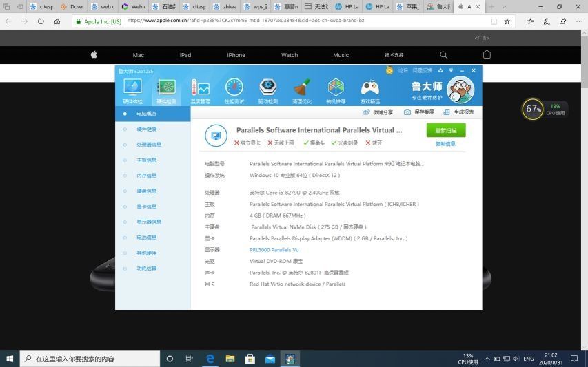This screenshot has width=588, height=367.
Task: Click the computer monitor icon beside Parallels title
Action: click(x=216, y=136)
